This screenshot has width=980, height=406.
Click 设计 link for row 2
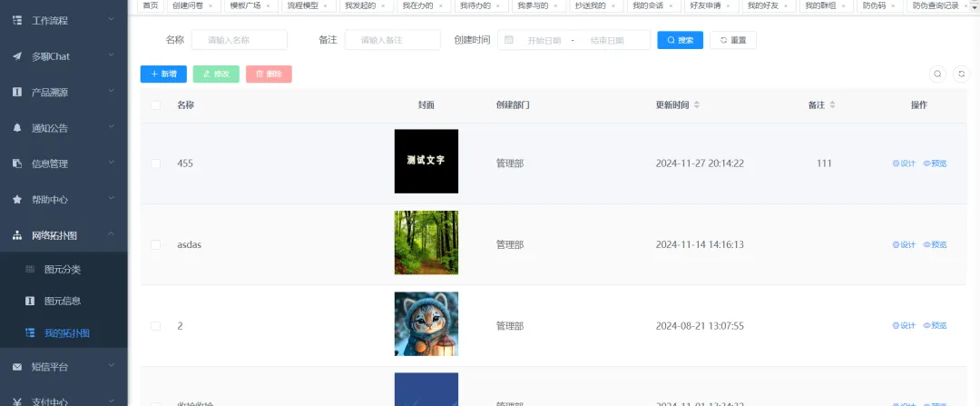(x=904, y=326)
